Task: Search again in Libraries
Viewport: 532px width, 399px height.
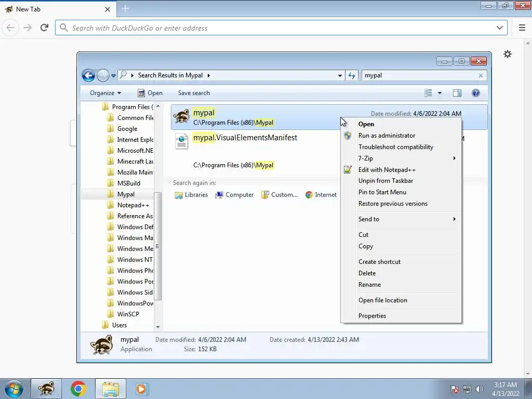Action: [x=191, y=195]
